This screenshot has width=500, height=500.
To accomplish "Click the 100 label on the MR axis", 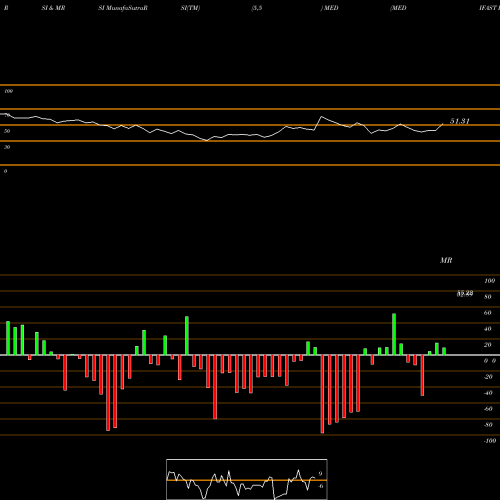I will 490,281.
